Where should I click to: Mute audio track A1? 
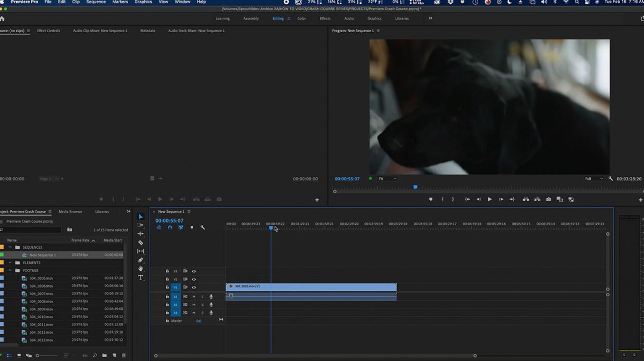194,297
